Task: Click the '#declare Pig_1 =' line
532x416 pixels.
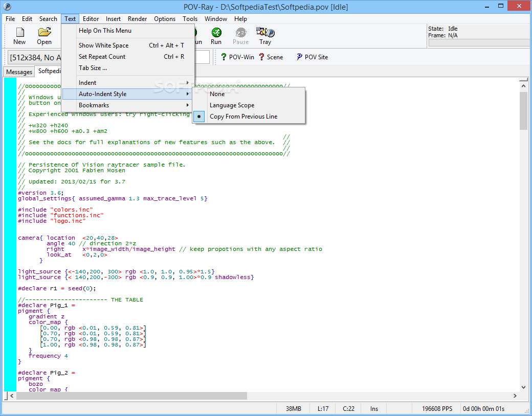Action: 47,306
